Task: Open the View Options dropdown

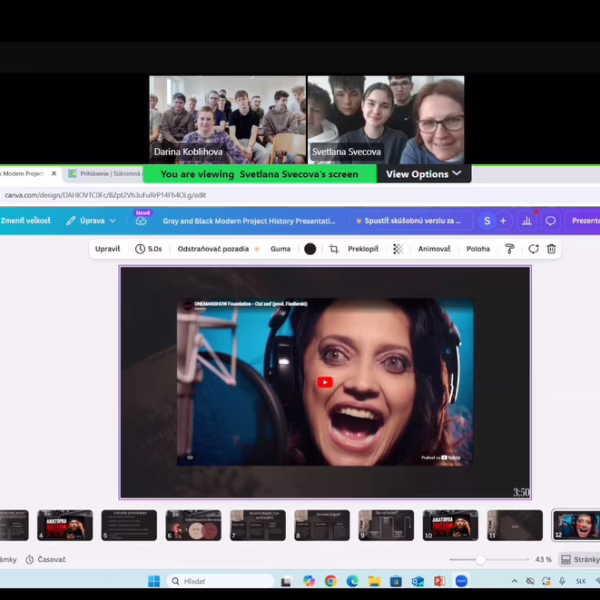Action: (x=424, y=174)
